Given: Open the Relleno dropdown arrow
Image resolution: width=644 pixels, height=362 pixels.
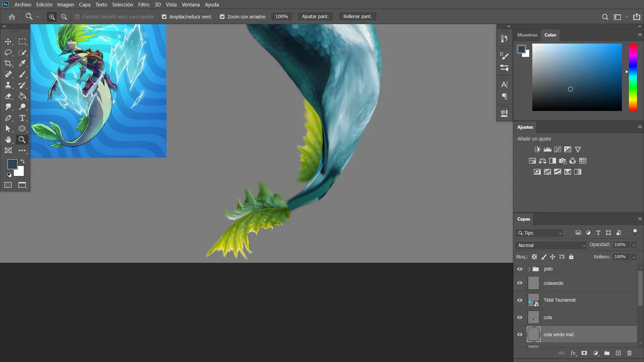Looking at the screenshot, I should 633,257.
